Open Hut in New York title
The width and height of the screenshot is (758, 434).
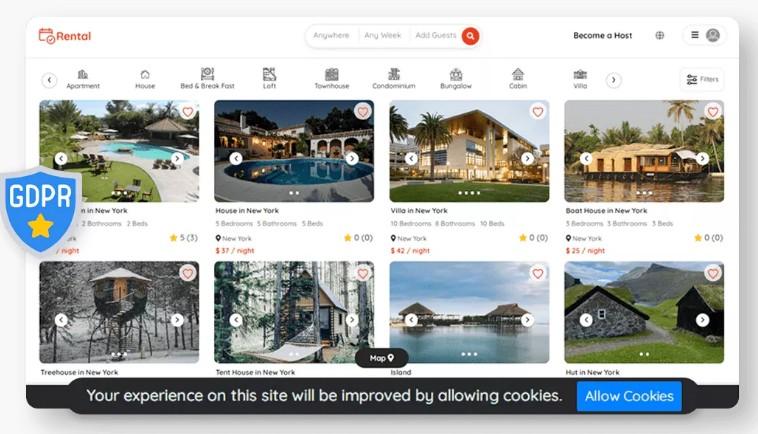coord(593,372)
